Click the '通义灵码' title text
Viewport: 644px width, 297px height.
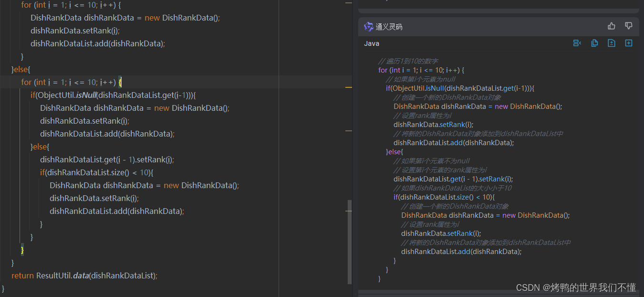tap(389, 27)
